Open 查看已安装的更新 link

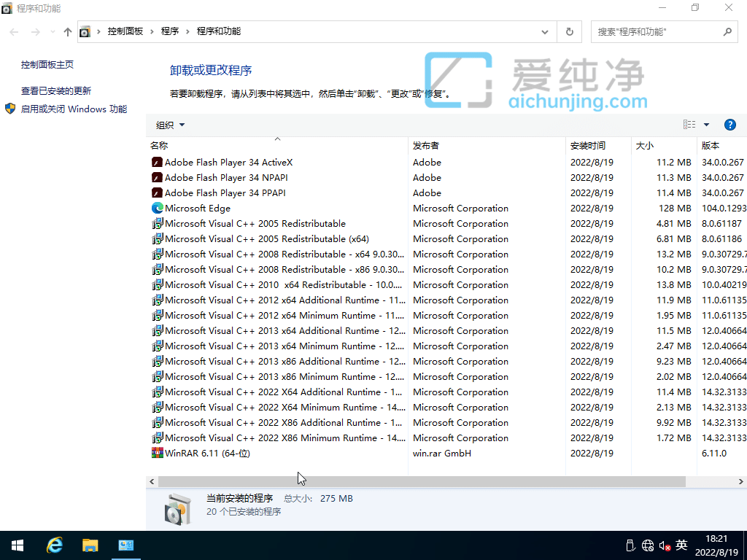[x=55, y=91]
